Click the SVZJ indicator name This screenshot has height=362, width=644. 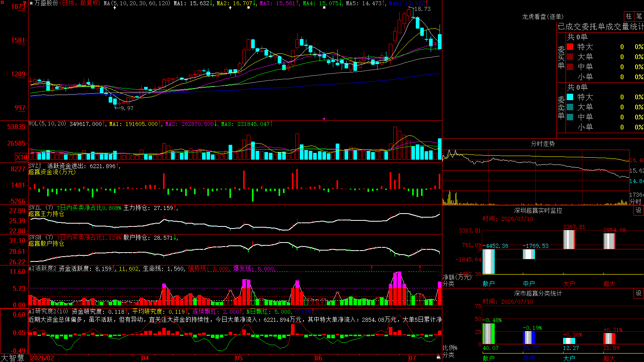point(35,166)
